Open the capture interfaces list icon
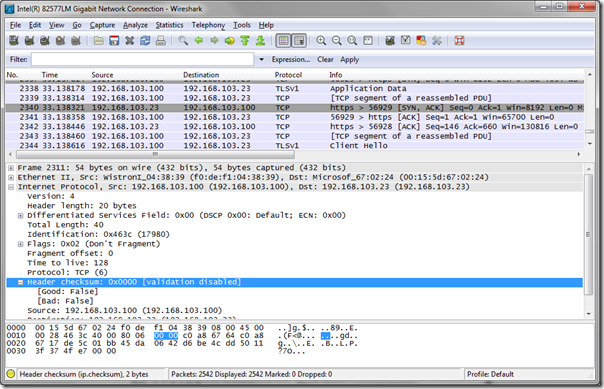 pyautogui.click(x=14, y=40)
